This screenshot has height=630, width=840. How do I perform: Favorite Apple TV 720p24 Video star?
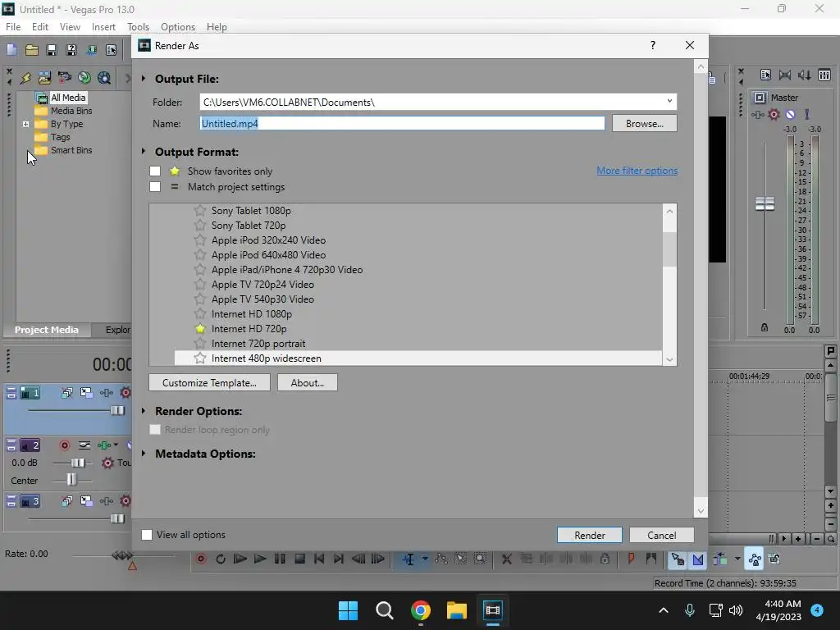(200, 284)
